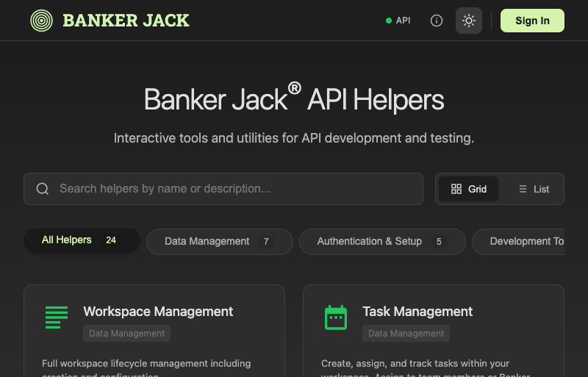Screen dimensions: 588x377
Task: Click the Workspace Management green lines icon
Action: pos(57,317)
